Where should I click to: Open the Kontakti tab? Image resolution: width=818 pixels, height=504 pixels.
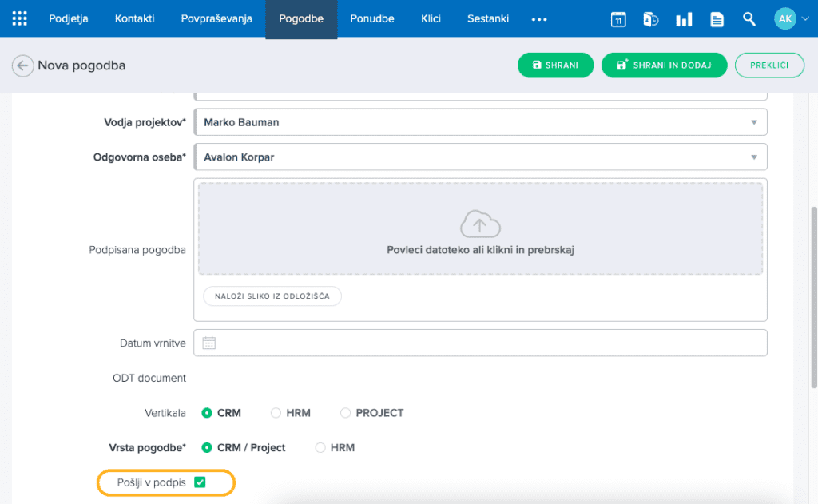[134, 19]
